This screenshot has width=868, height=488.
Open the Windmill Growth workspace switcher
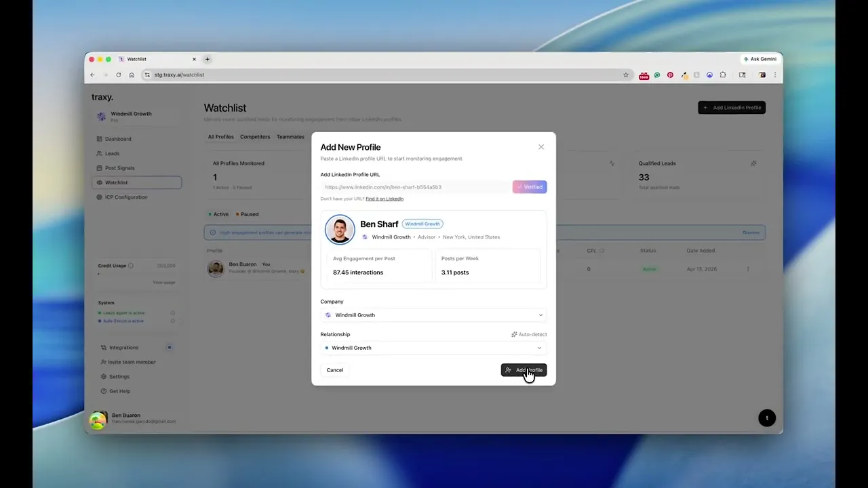coord(137,117)
